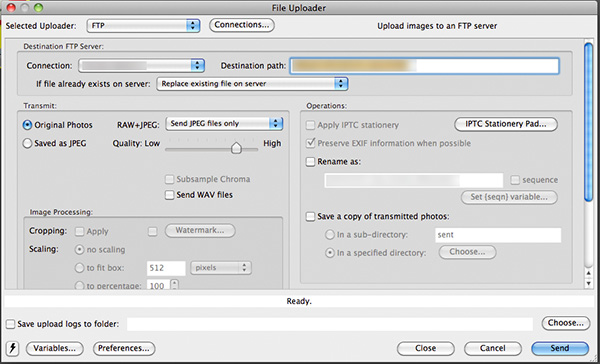Viewport: 600px width, 364px height.
Task: Click the Close button at the bottom
Action: click(x=426, y=348)
